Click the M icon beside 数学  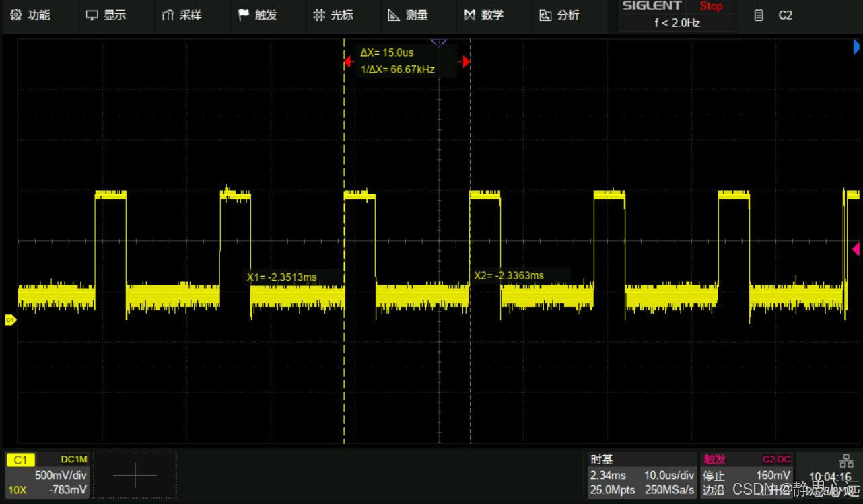pos(470,15)
